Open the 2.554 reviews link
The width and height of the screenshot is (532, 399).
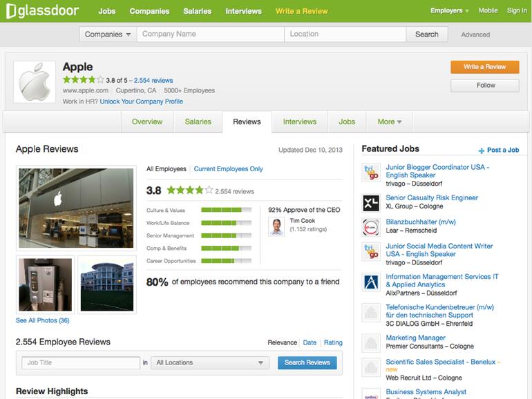pyautogui.click(x=153, y=80)
